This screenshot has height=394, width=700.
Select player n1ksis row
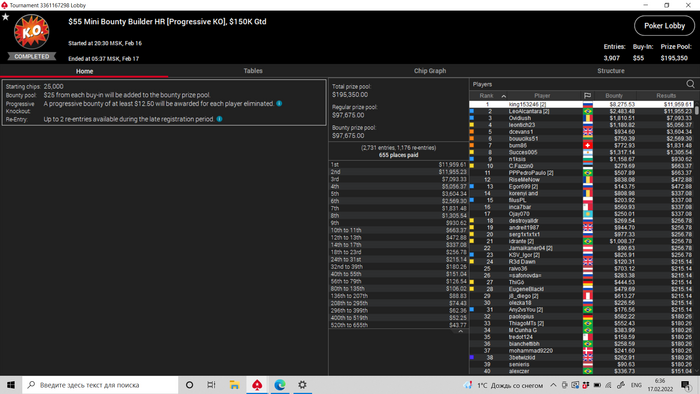pos(582,159)
